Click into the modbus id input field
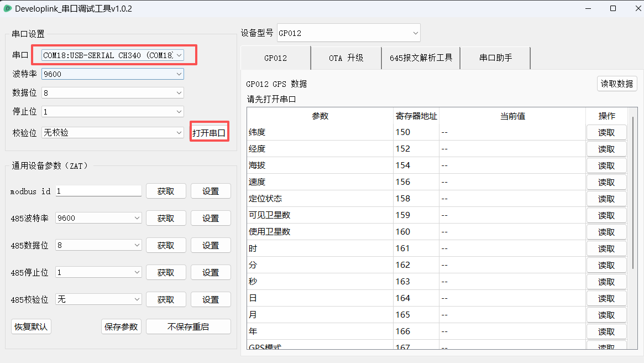The height and width of the screenshot is (363, 644). point(98,191)
